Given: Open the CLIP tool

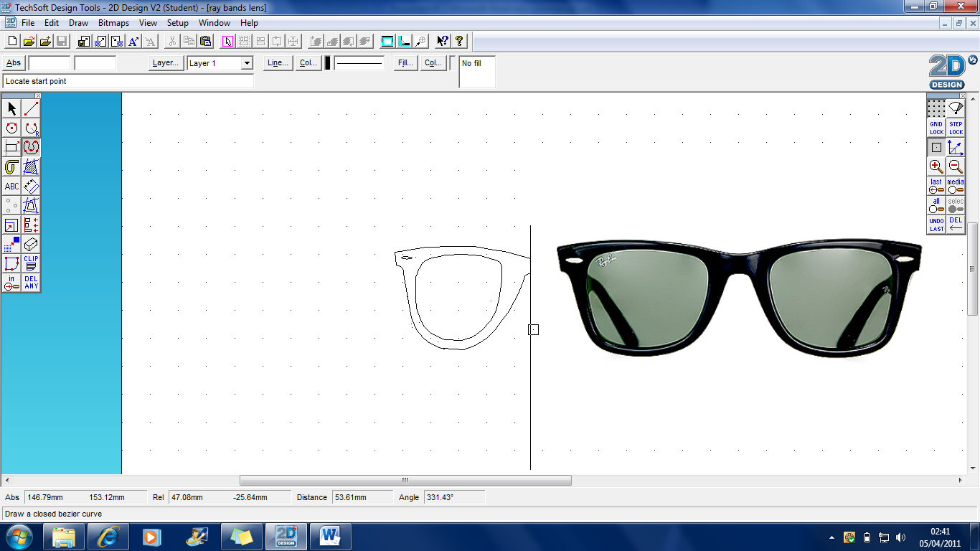Looking at the screenshot, I should [x=29, y=263].
